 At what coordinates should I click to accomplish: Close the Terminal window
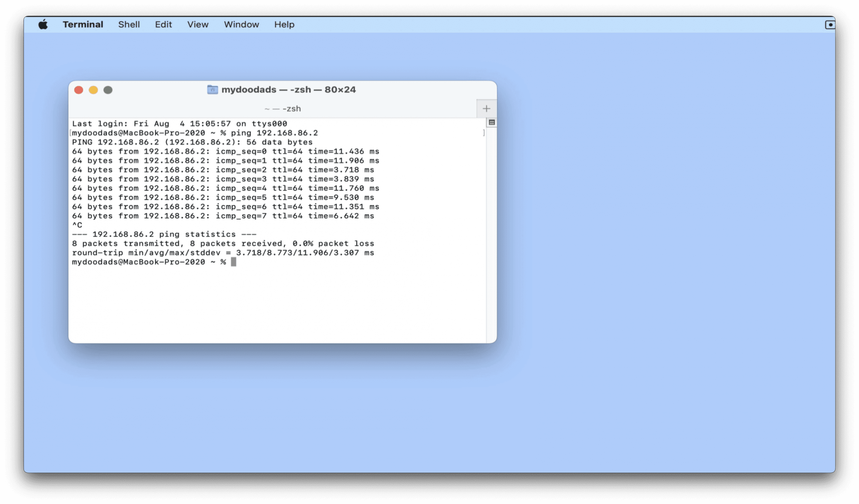[x=79, y=90]
